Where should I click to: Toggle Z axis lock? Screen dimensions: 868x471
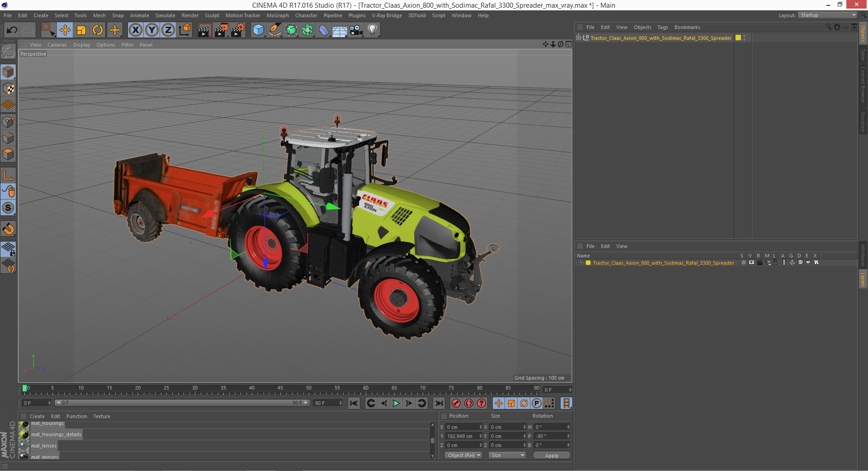[168, 30]
